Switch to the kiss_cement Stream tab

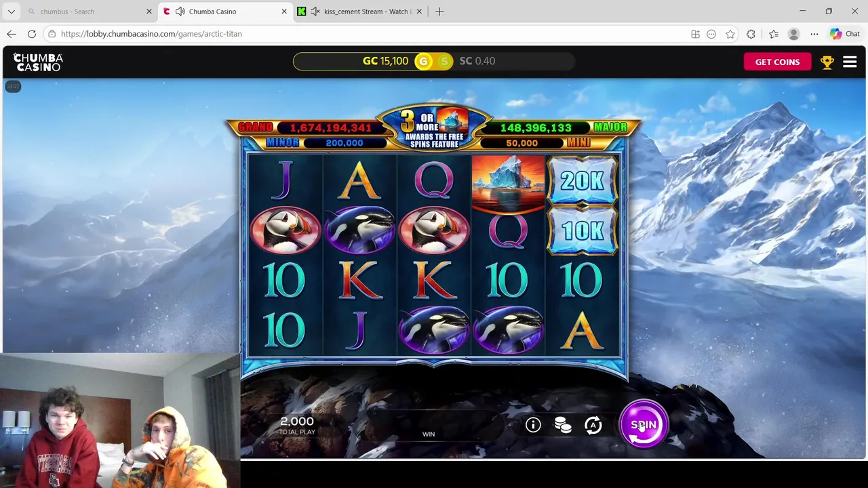click(360, 12)
